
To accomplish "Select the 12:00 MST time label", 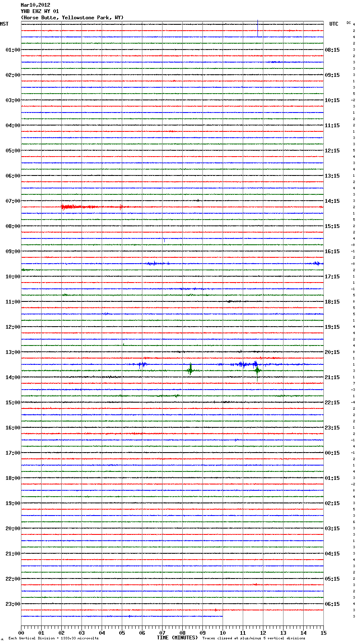I will (x=13, y=327).
